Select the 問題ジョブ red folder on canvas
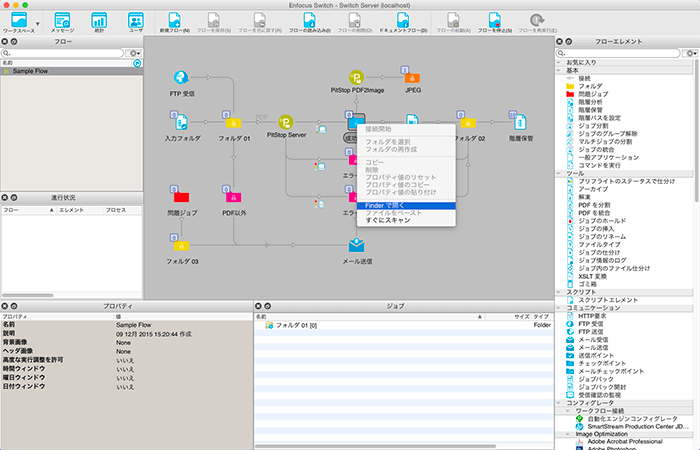This screenshot has width=700, height=450. pyautogui.click(x=181, y=196)
